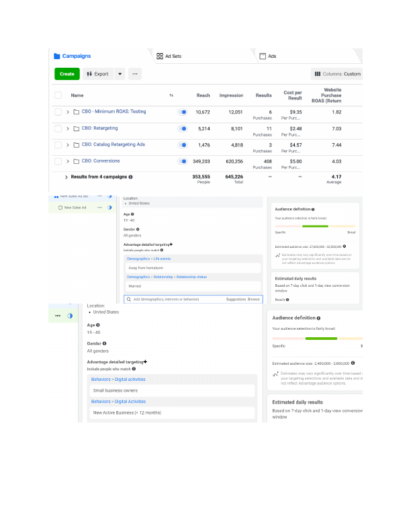The height and width of the screenshot is (532, 411).
Task: Open the three-dots more options toolbar button
Action: coord(135,74)
